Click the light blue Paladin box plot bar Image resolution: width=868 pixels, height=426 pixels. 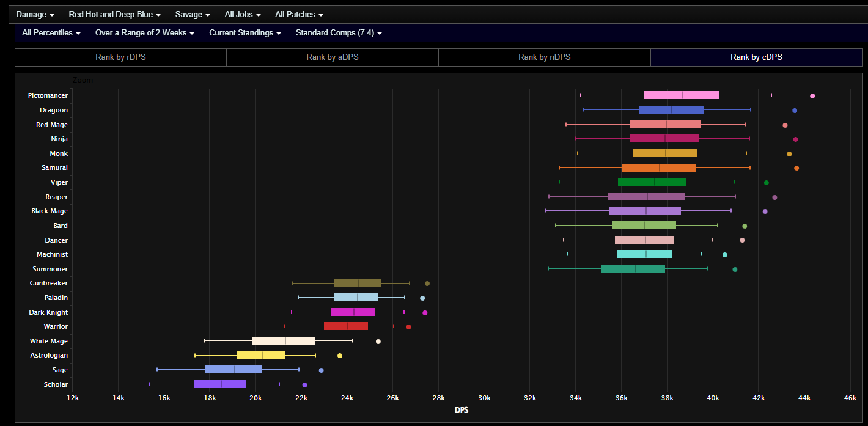coord(356,297)
